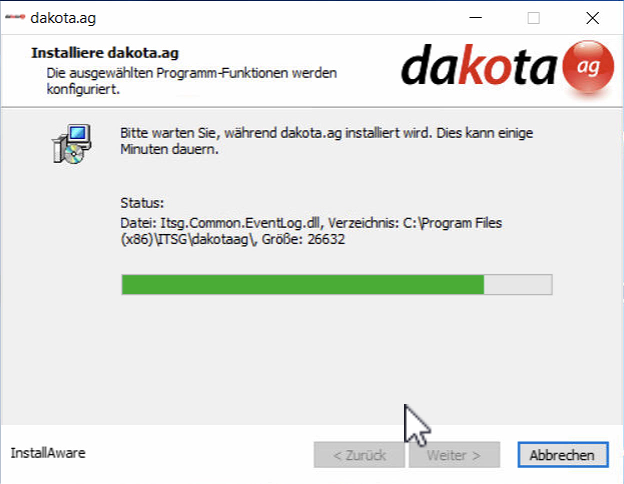Minimize the dakota.ag installer window

point(476,18)
